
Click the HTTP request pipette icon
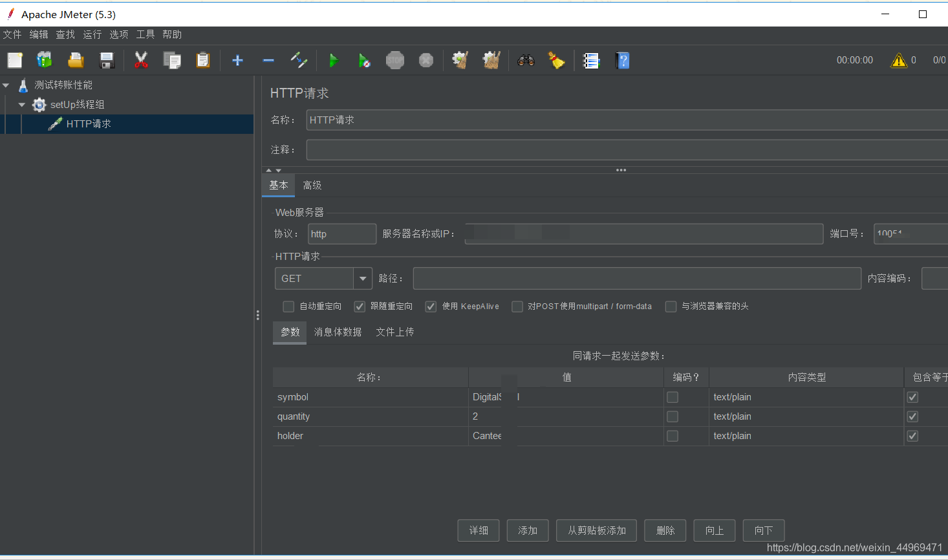pos(55,124)
